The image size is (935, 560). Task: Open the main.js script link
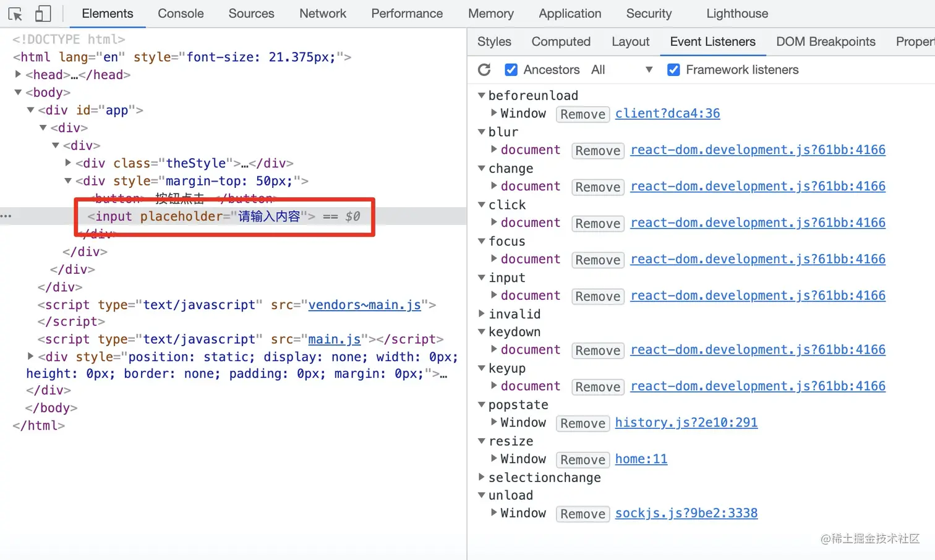[x=334, y=339]
